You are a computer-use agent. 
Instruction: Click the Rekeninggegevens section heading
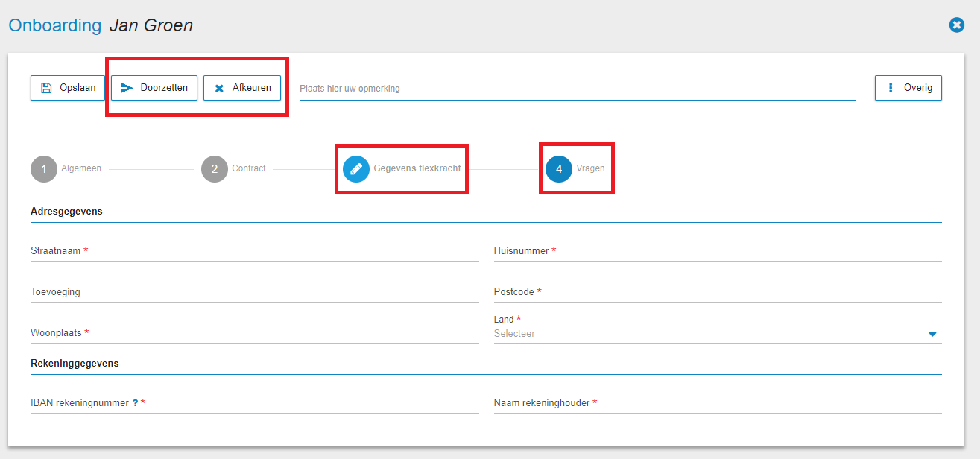click(75, 364)
